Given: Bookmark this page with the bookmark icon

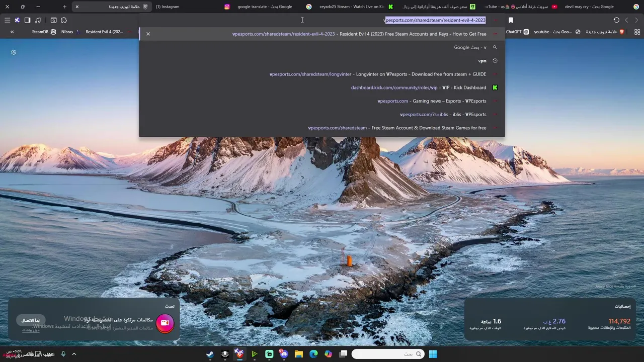Looking at the screenshot, I should point(511,20).
